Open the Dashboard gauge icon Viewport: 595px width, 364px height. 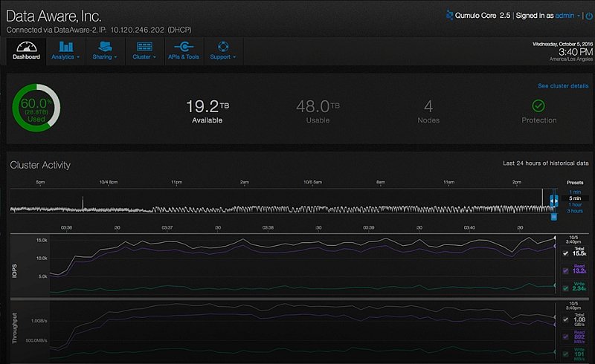27,47
